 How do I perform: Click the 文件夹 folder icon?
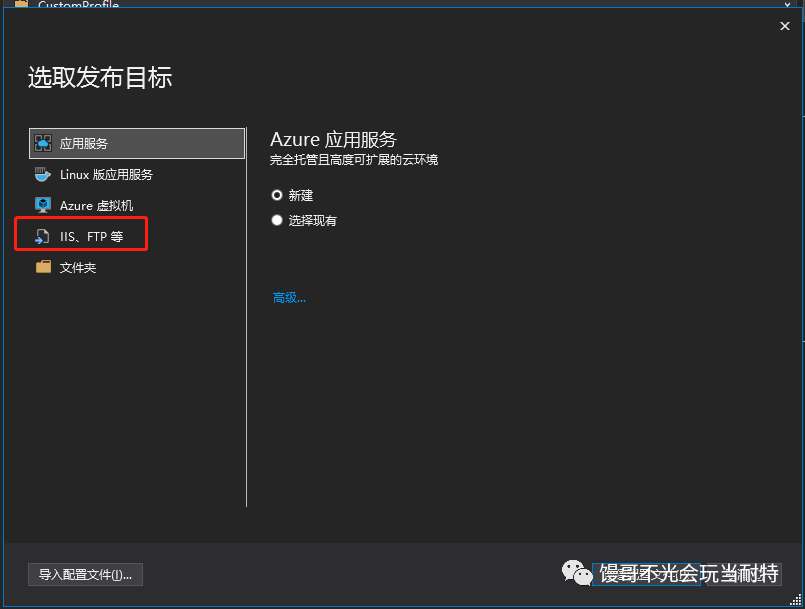click(x=43, y=267)
